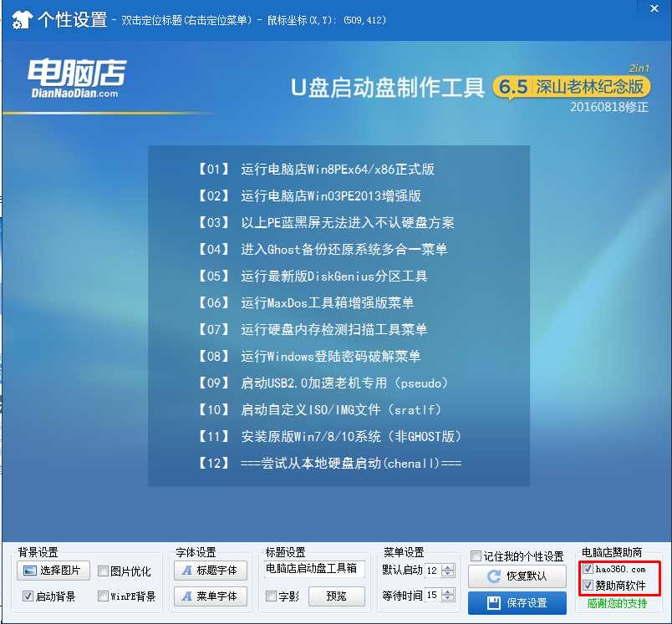This screenshot has height=624, width=672.
Task: Click the refresh icon on 恢复默认
Action: (493, 574)
